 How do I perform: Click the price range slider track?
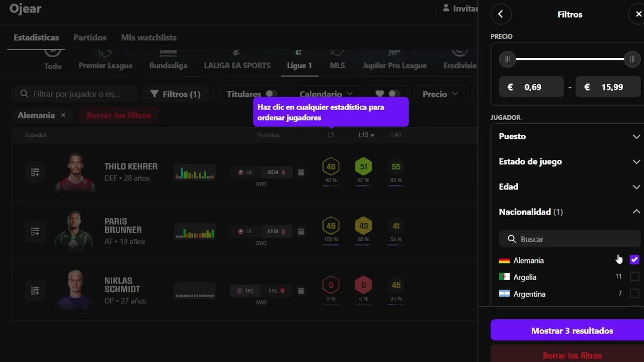(x=570, y=59)
